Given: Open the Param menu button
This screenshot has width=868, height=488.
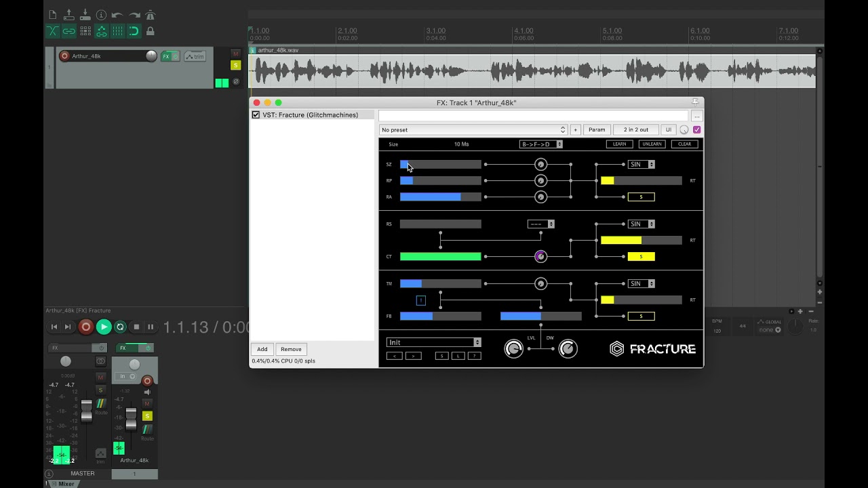Looking at the screenshot, I should click(597, 129).
